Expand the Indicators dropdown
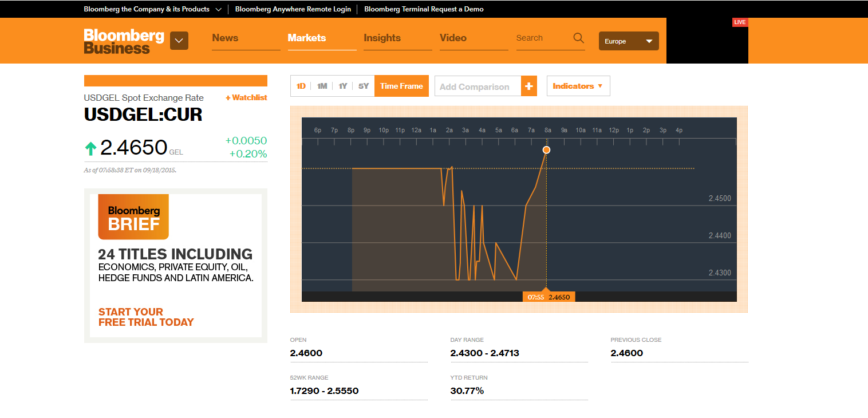This screenshot has width=868, height=418. [578, 86]
